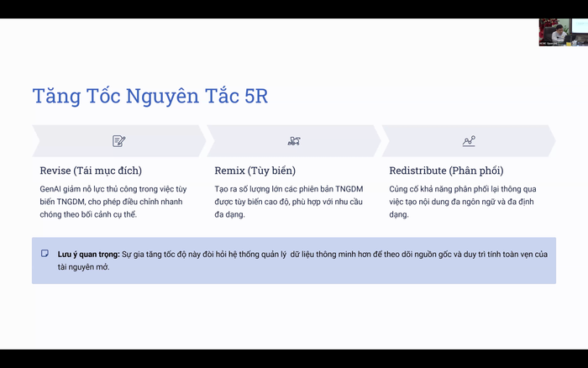Click the Remix (Tùy biến) heading
The width and height of the screenshot is (588, 368).
(x=255, y=171)
